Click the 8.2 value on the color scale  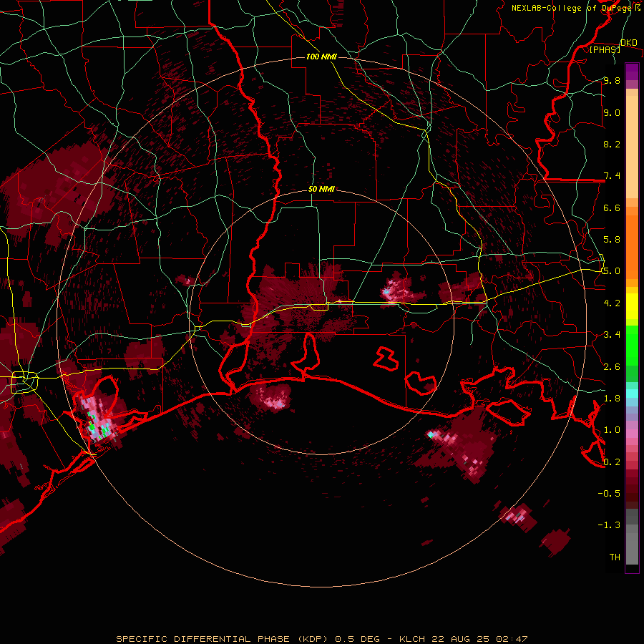612,144
